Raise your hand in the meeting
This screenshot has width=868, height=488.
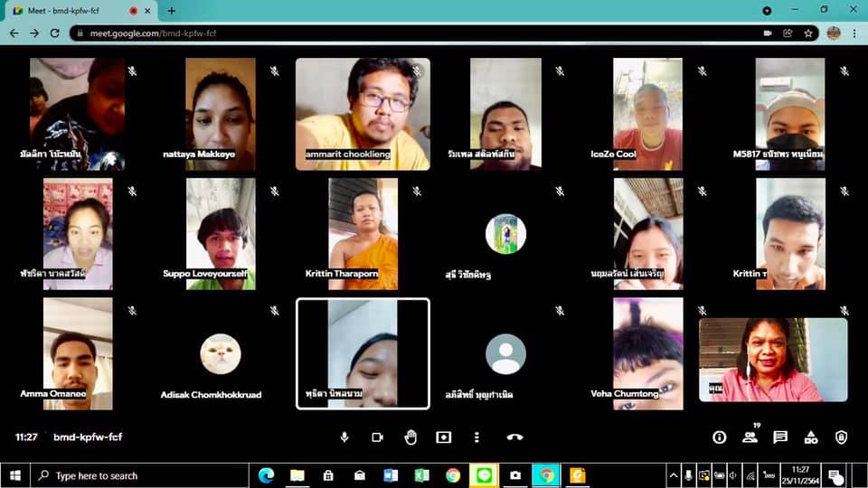[x=410, y=437]
